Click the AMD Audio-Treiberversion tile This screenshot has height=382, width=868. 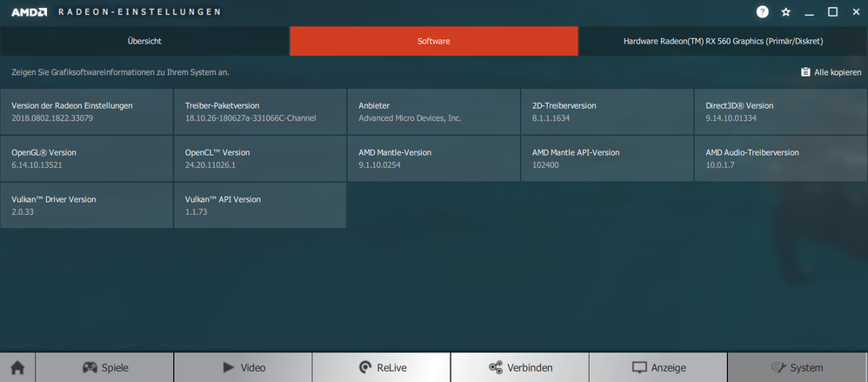point(781,158)
